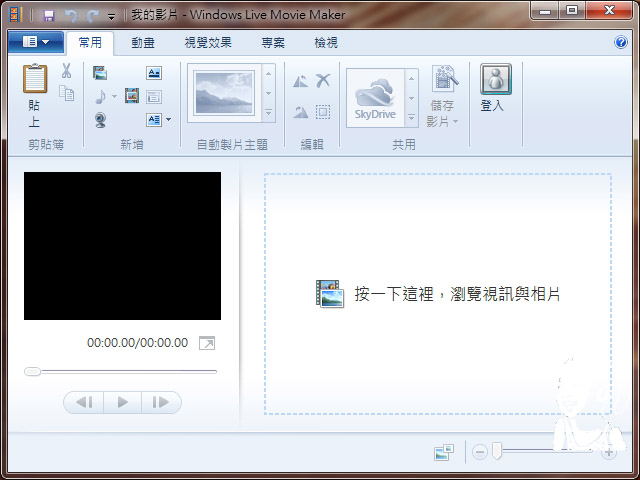Click the zoom in plus button
640x480 pixels.
click(x=609, y=452)
